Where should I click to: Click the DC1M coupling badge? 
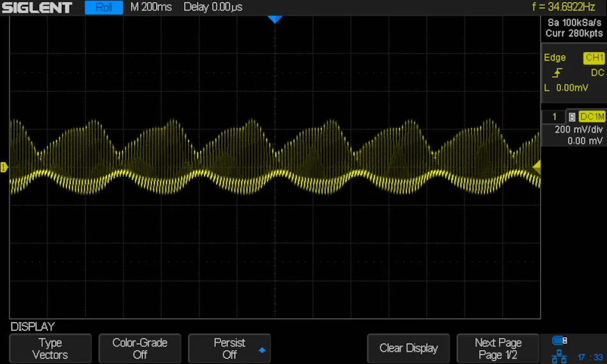(x=592, y=116)
